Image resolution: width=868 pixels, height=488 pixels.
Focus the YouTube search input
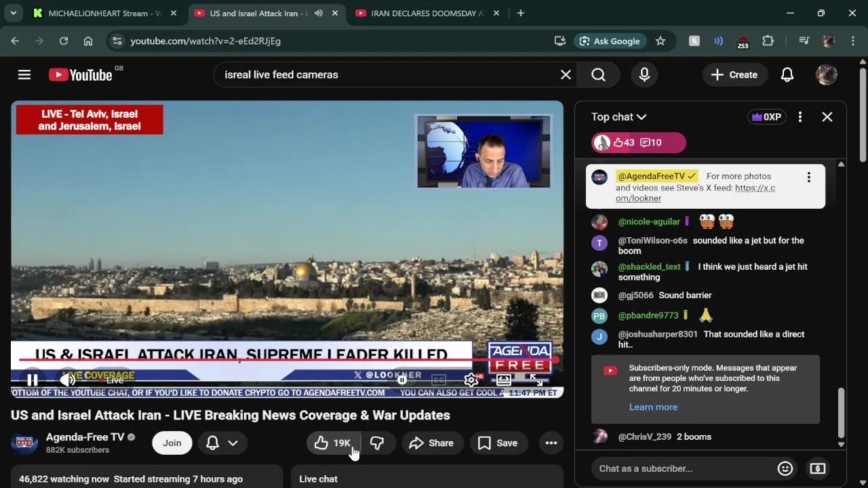click(387, 75)
